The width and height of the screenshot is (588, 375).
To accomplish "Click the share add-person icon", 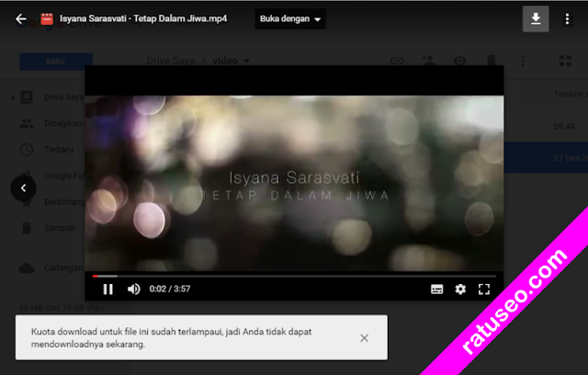I will pos(428,61).
